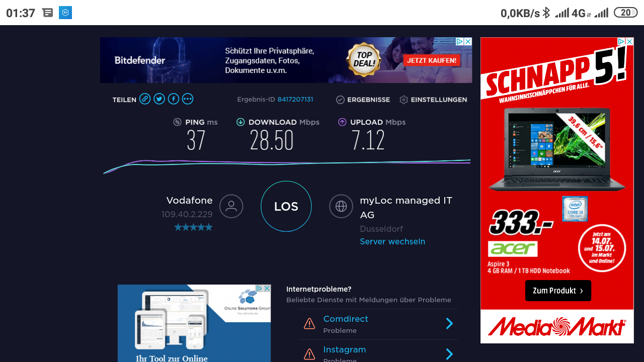Share result on Facebook
644x362 pixels.
(x=173, y=99)
